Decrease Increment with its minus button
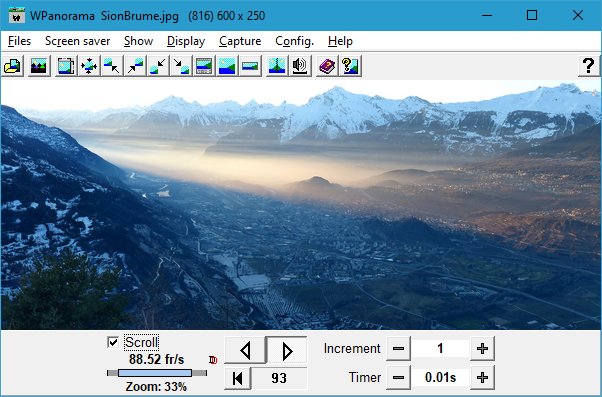 [398, 349]
